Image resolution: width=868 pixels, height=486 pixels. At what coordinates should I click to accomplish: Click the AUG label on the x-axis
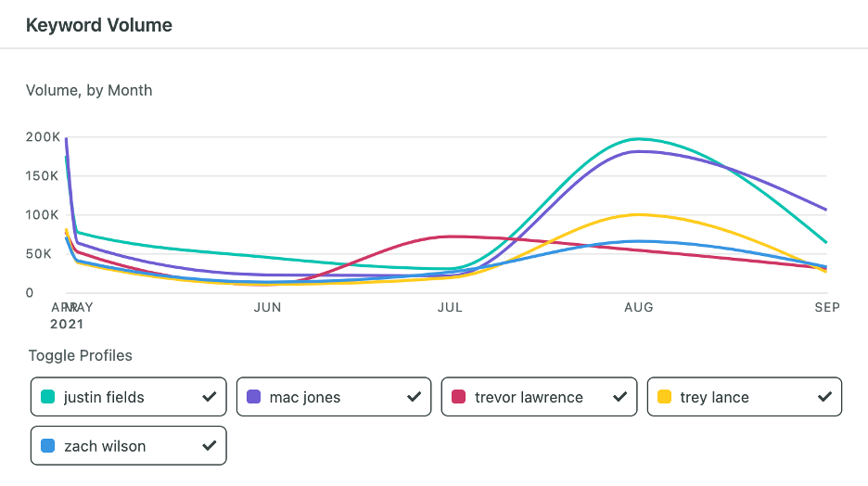[638, 307]
